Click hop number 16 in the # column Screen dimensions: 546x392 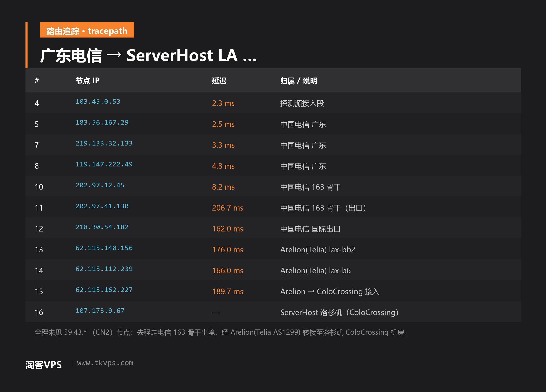39,313
